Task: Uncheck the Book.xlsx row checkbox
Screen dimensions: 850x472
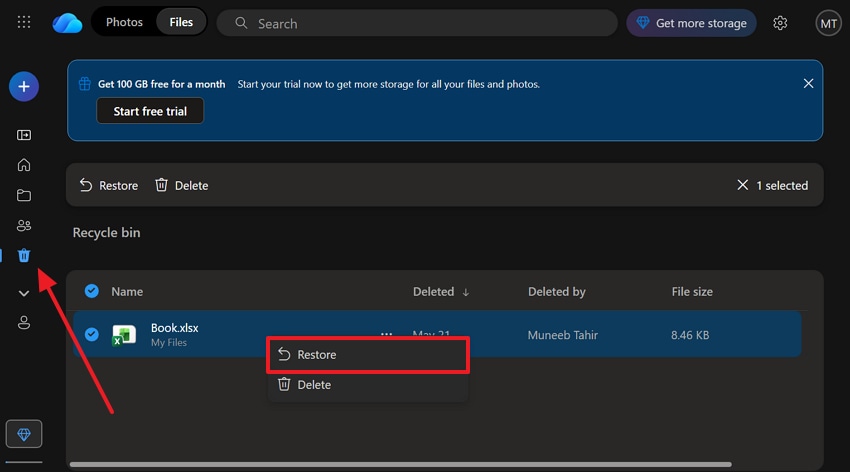Action: click(x=92, y=334)
